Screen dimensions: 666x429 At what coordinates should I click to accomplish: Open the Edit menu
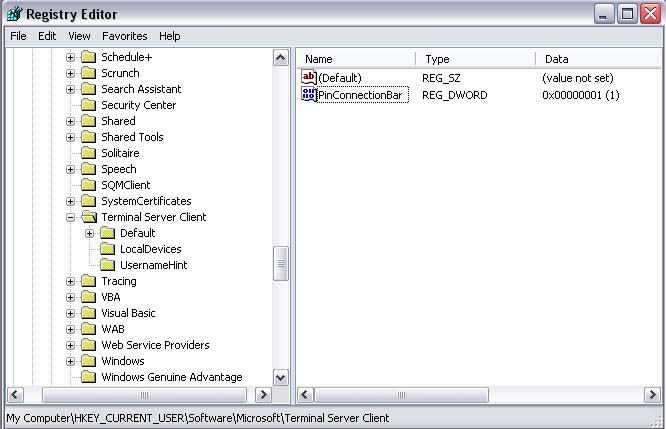[47, 36]
